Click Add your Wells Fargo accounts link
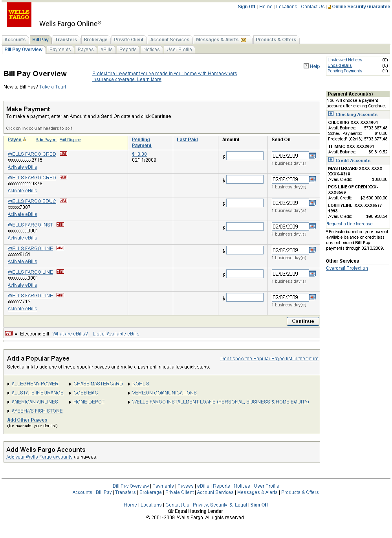The height and width of the screenshot is (538, 392). pos(39,457)
